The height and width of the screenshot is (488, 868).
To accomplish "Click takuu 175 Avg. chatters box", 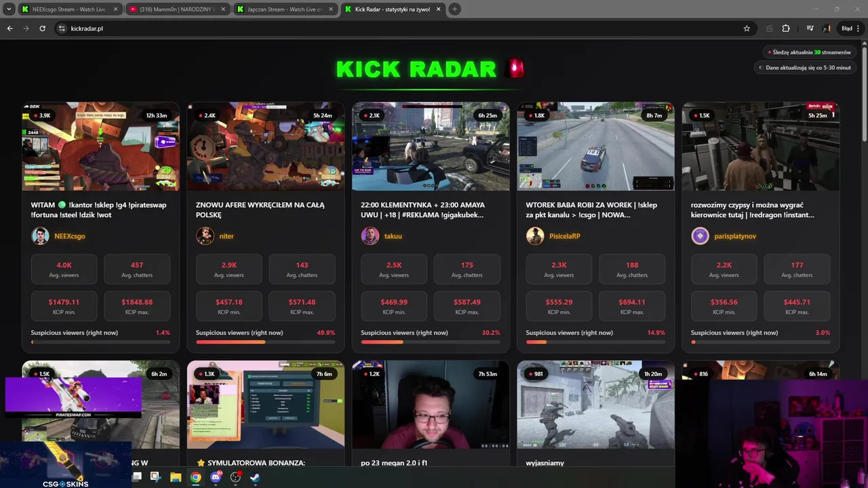I will coord(467,269).
